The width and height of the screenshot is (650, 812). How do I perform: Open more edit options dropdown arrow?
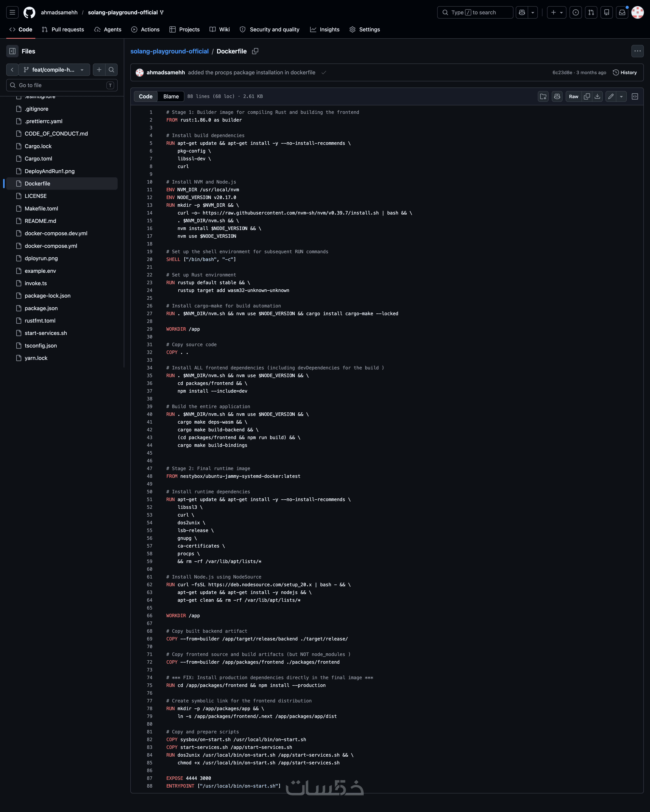621,96
